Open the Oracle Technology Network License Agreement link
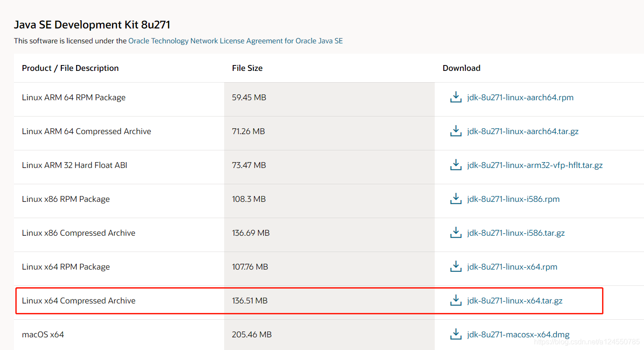 click(235, 41)
